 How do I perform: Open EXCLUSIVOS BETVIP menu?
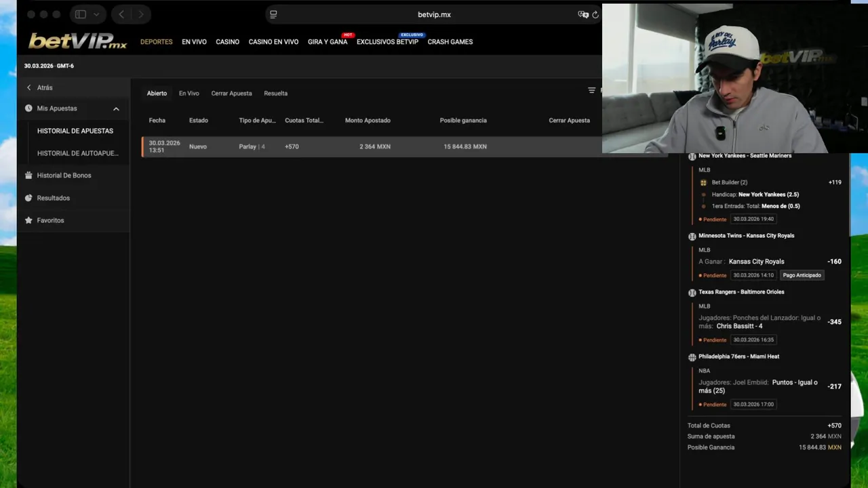click(x=387, y=42)
